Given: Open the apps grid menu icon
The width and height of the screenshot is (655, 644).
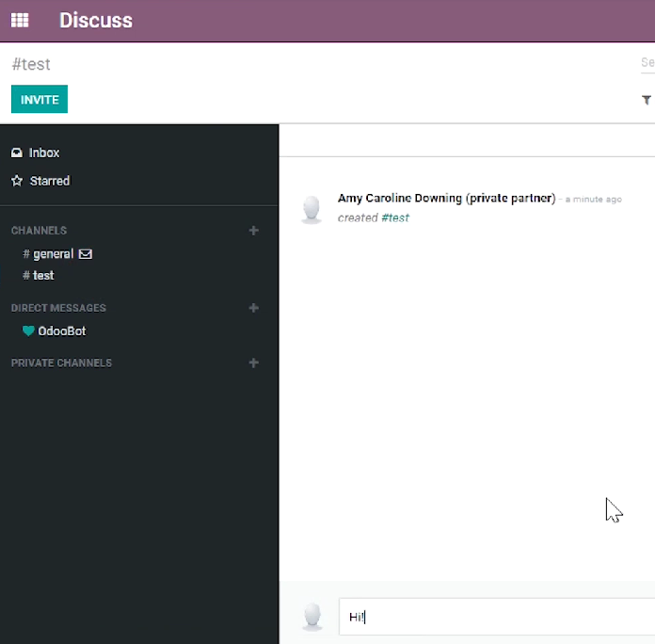Looking at the screenshot, I should [x=20, y=20].
